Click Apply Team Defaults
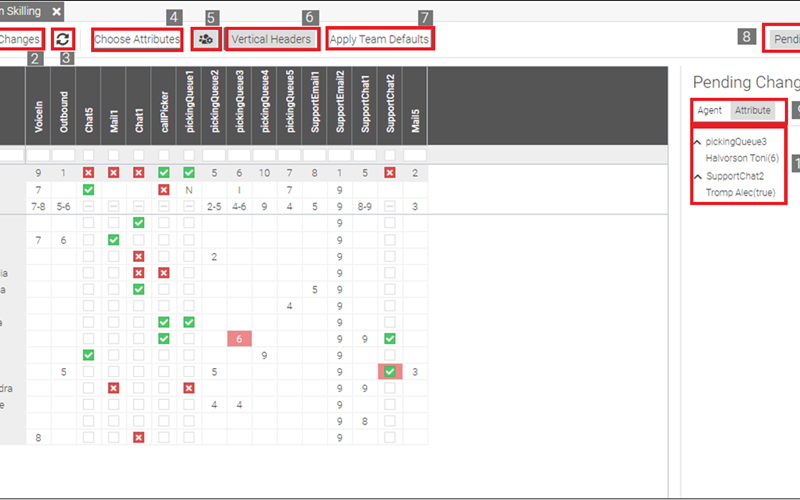Viewport: 800px width, 500px height. point(379,39)
